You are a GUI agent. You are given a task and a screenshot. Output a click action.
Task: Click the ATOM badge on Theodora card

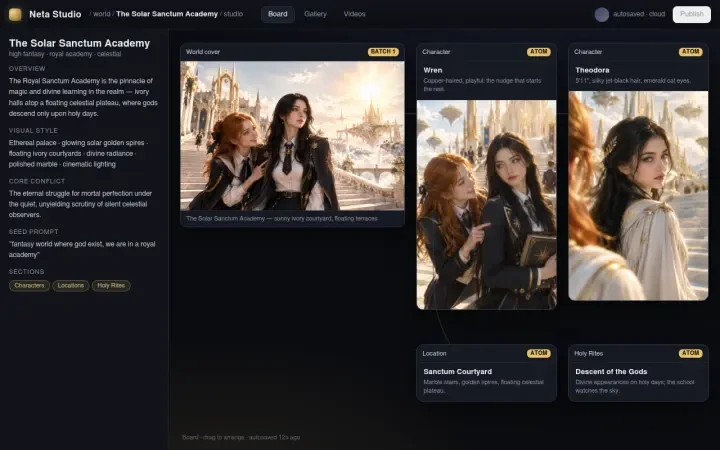coord(691,52)
